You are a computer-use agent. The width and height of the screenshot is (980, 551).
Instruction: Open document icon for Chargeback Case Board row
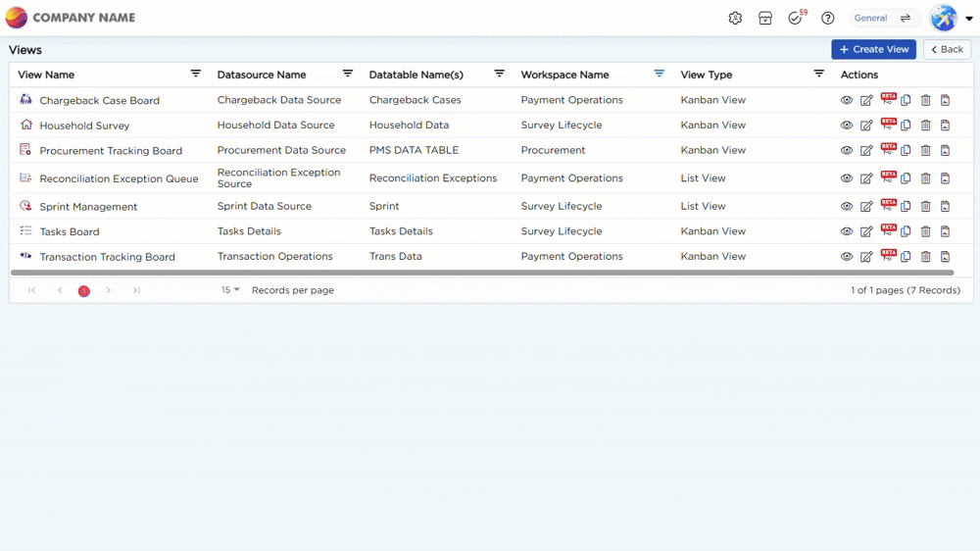(945, 100)
